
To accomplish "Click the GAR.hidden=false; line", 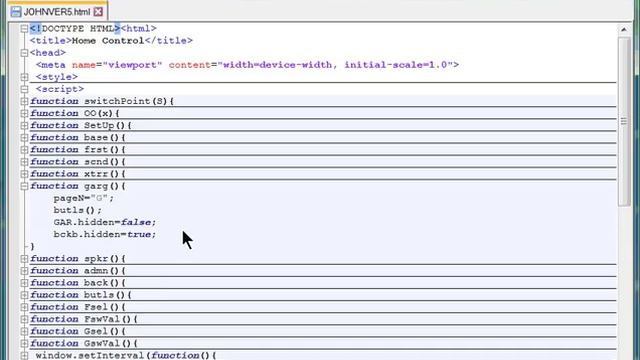I will click(105, 222).
